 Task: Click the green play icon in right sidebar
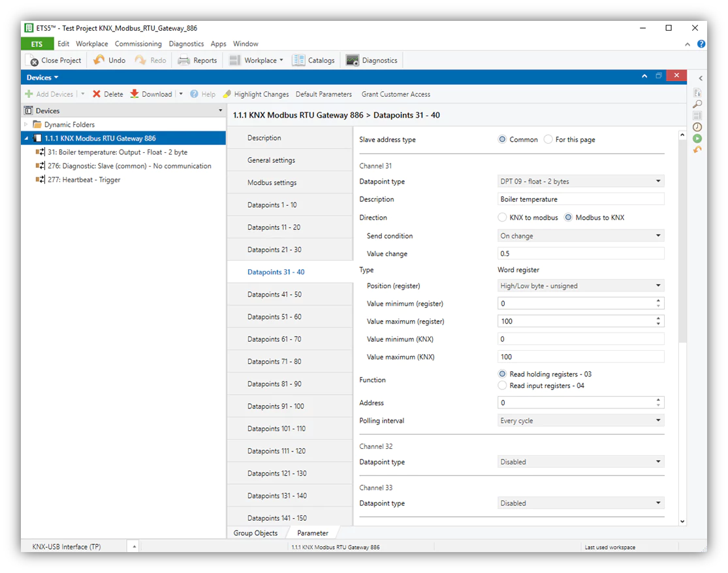coord(697,139)
